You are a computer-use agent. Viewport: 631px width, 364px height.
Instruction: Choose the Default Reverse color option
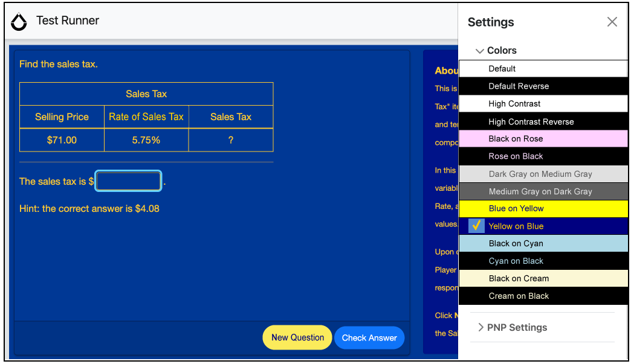543,86
